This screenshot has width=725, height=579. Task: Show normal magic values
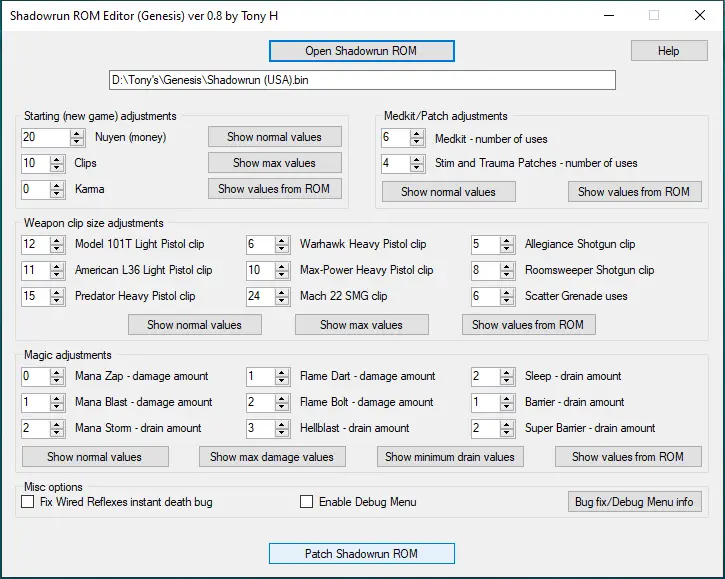click(x=95, y=457)
